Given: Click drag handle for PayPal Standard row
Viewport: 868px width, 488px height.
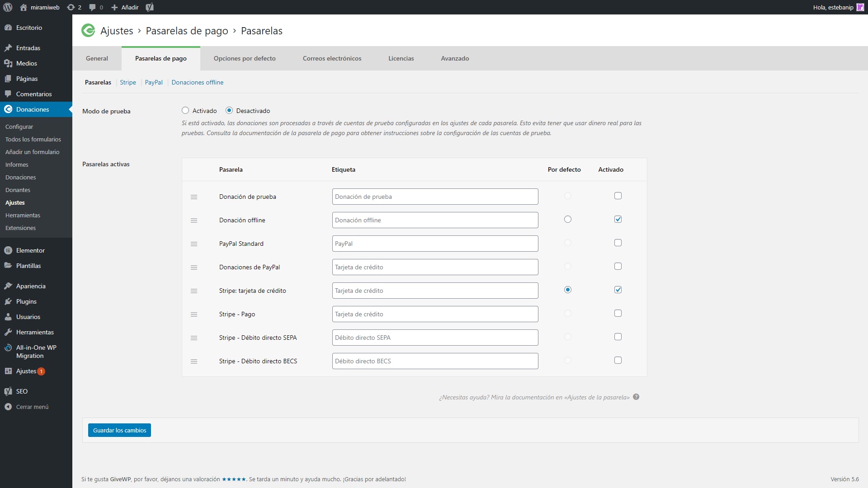Looking at the screenshot, I should [194, 244].
